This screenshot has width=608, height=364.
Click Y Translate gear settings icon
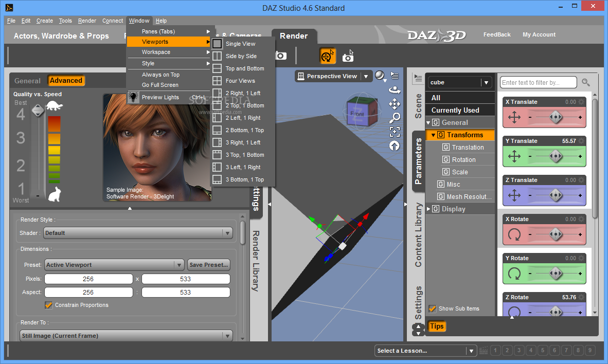[581, 141]
